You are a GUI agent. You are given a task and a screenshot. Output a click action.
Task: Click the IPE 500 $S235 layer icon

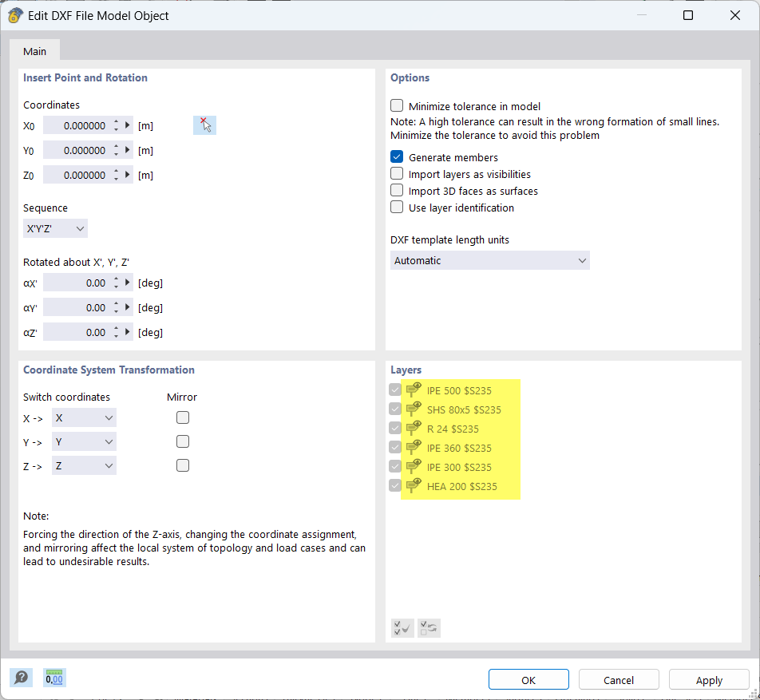pyautogui.click(x=414, y=390)
